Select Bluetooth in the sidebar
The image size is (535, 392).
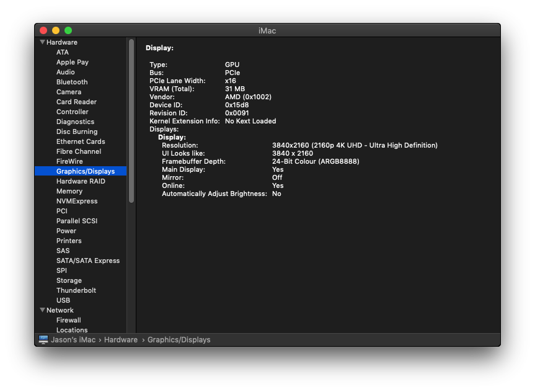tap(72, 82)
